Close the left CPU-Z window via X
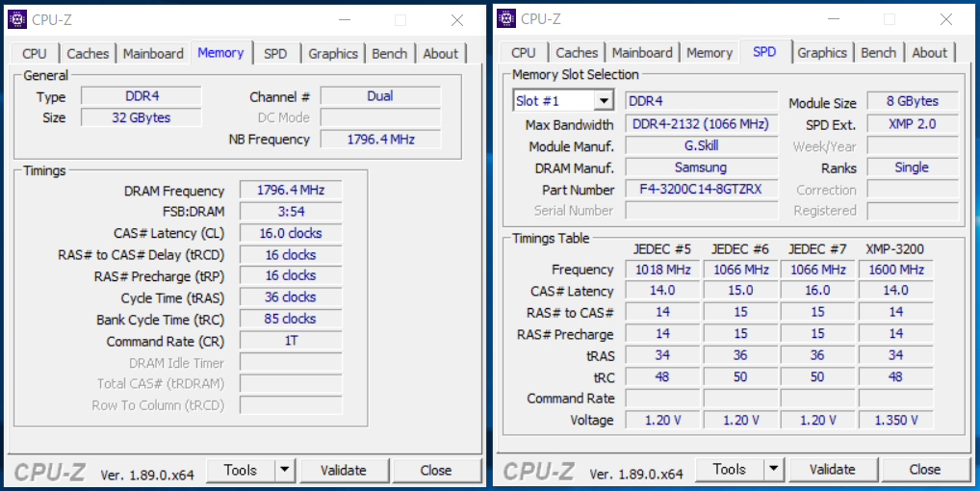Screen dimensions: 980x491 tap(457, 20)
